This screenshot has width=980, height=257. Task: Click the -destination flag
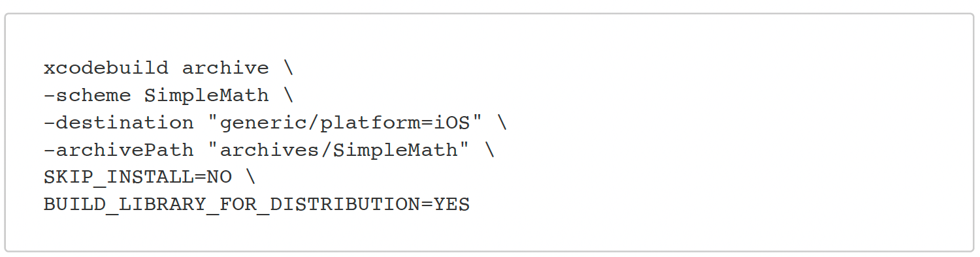coord(119,123)
